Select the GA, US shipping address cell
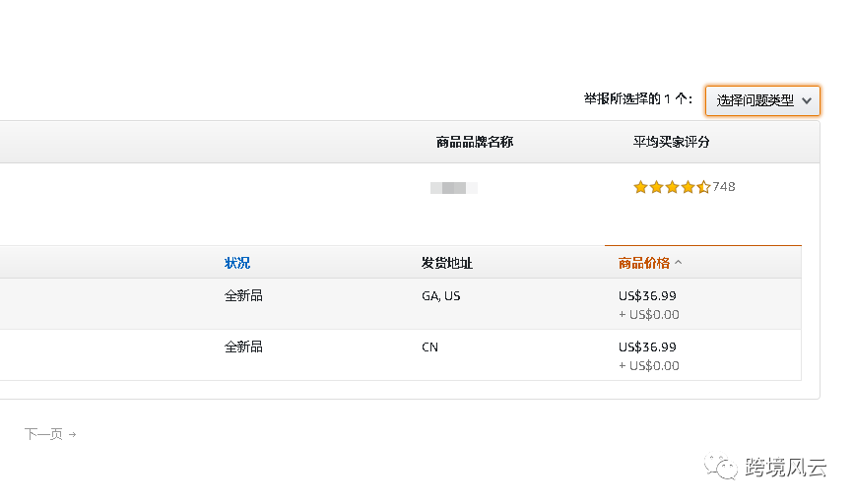The height and width of the screenshot is (504, 854). tap(441, 295)
